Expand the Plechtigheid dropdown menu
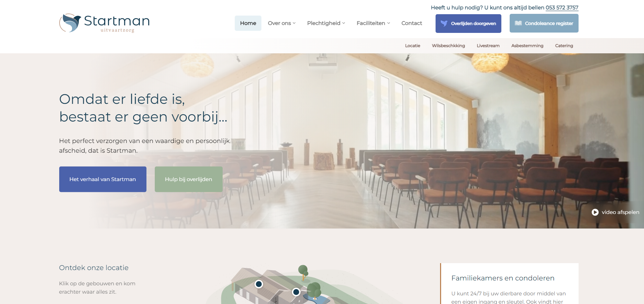644x304 pixels. tap(326, 23)
